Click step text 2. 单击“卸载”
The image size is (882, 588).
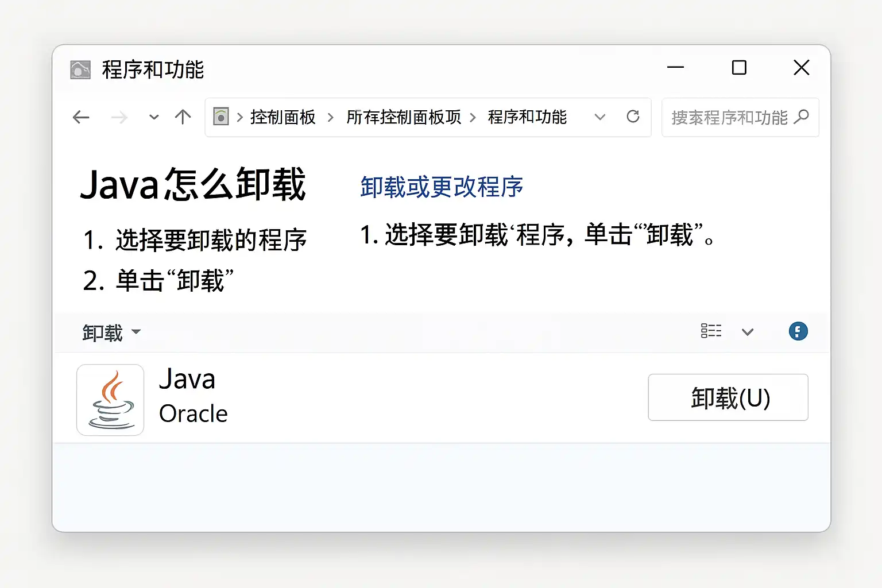point(158,281)
